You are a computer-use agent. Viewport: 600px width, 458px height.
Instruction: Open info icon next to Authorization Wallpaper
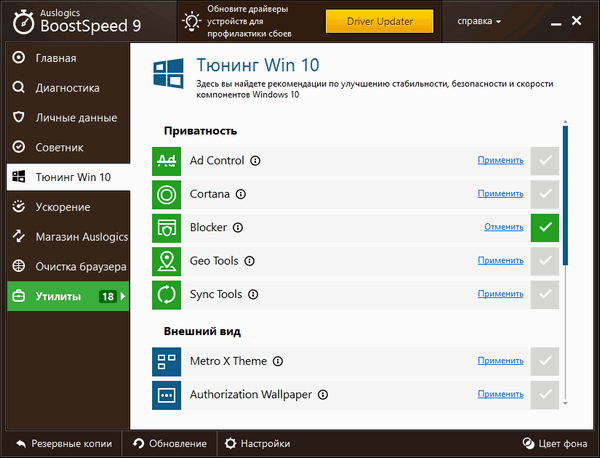(x=323, y=394)
